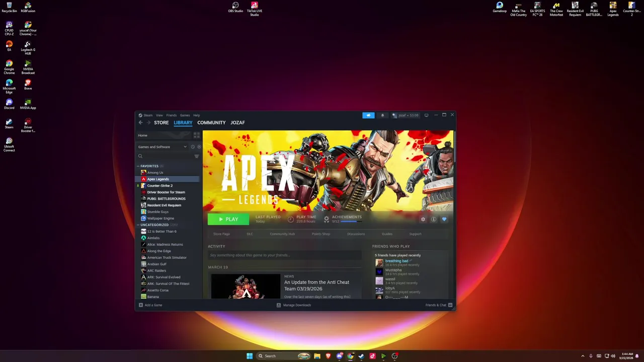Open the COMMUNITY tab in Steam
Viewport: 644px width, 362px height.
pyautogui.click(x=211, y=123)
